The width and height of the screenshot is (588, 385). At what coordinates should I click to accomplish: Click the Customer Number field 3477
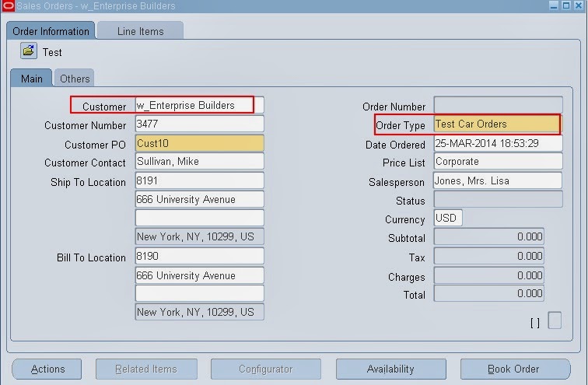(199, 124)
